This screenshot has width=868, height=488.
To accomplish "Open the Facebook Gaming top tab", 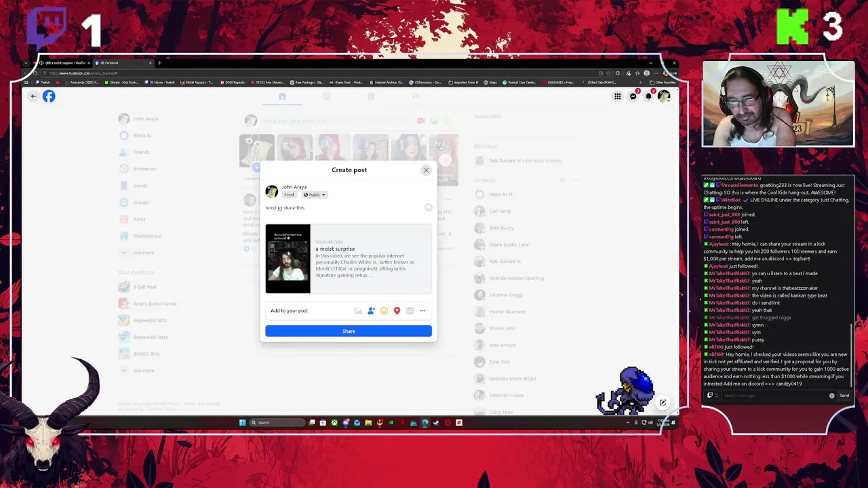I will click(415, 96).
